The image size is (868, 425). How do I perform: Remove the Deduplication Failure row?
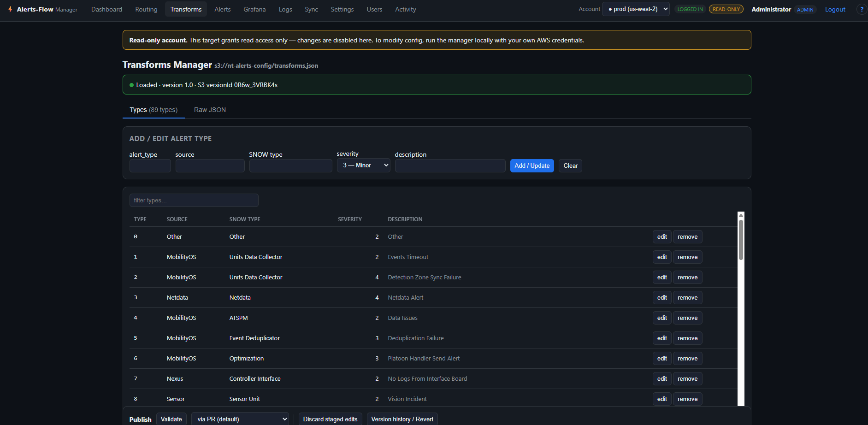pos(687,338)
